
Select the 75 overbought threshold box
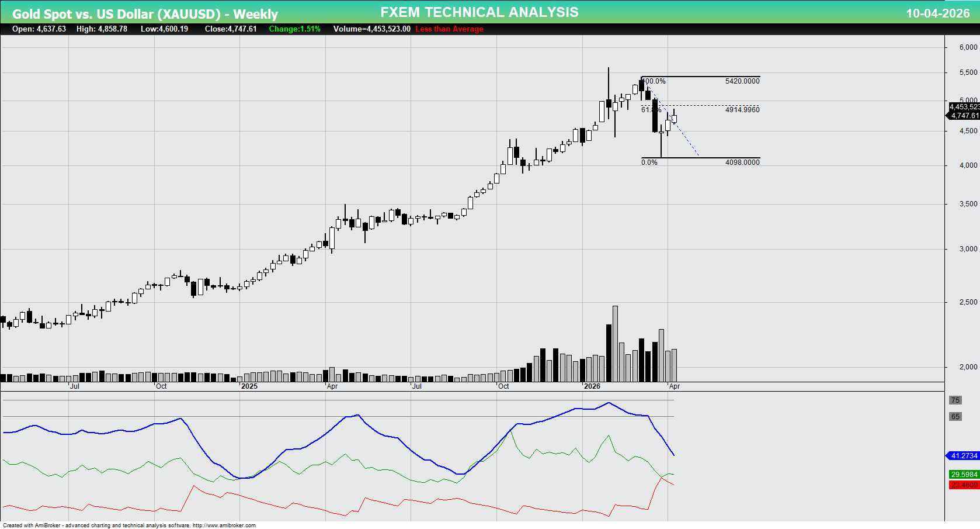click(x=956, y=400)
